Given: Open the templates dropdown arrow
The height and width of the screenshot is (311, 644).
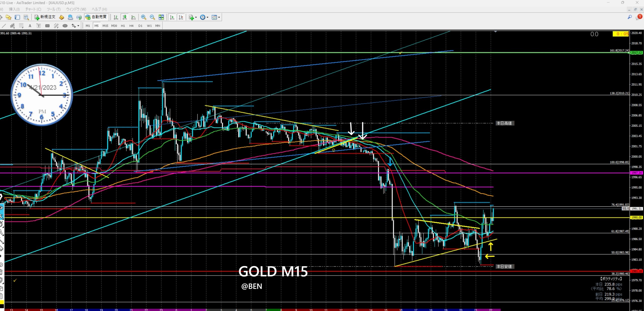Looking at the screenshot, I should [219, 17].
